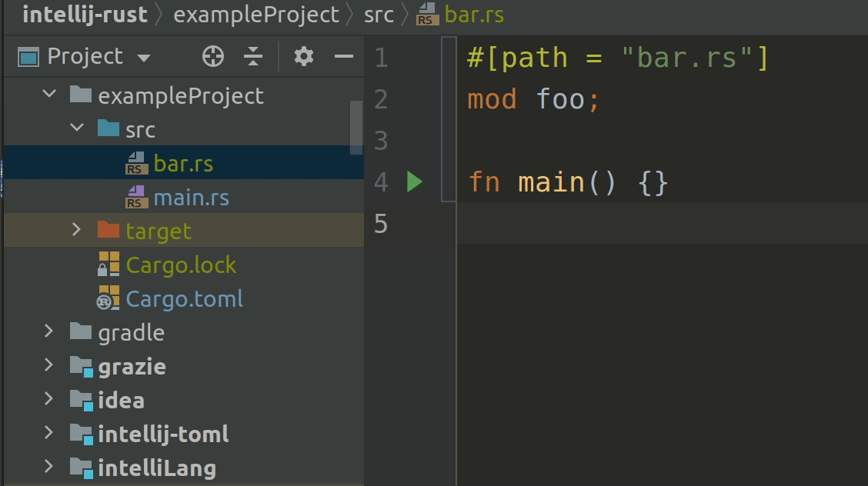The width and height of the screenshot is (868, 486).
Task: Click the main function name in editor
Action: click(552, 182)
